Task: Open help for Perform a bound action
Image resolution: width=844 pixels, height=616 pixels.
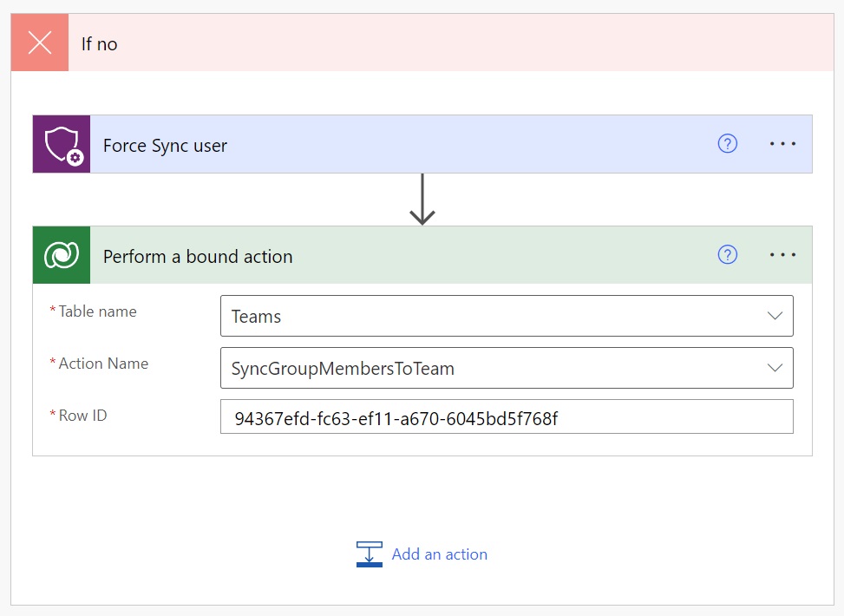Action: coord(727,255)
